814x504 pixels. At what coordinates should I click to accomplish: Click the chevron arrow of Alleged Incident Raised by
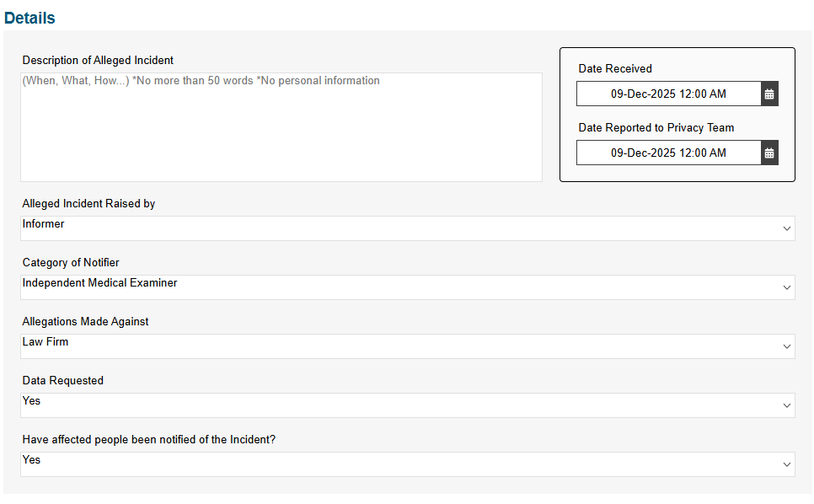click(x=787, y=229)
